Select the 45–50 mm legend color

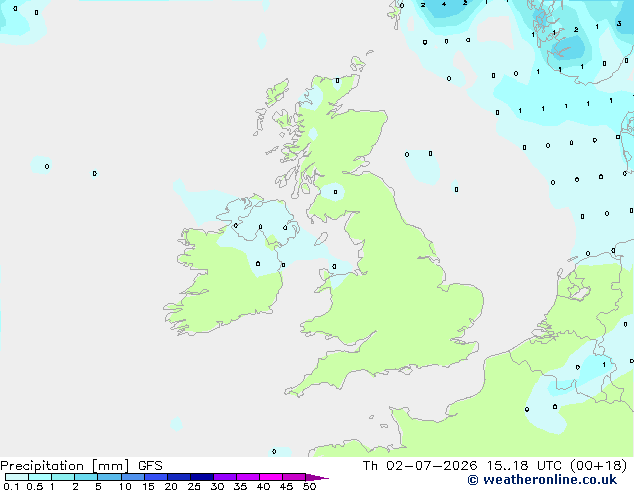click(x=294, y=477)
